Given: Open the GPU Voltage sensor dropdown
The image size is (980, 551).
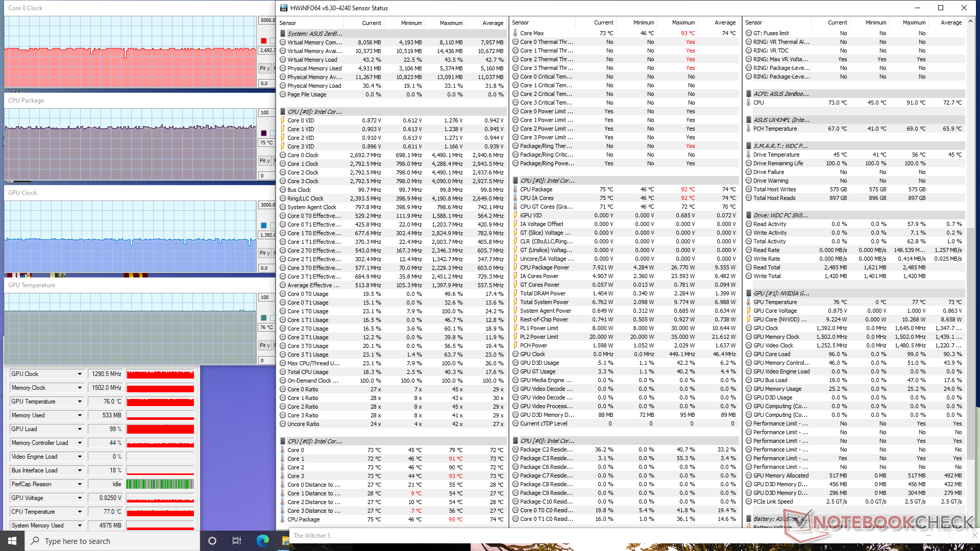Looking at the screenshot, I should 80,498.
